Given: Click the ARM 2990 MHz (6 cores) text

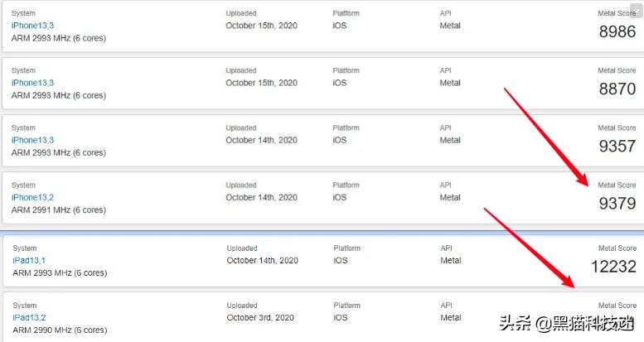Looking at the screenshot, I should point(59,330).
